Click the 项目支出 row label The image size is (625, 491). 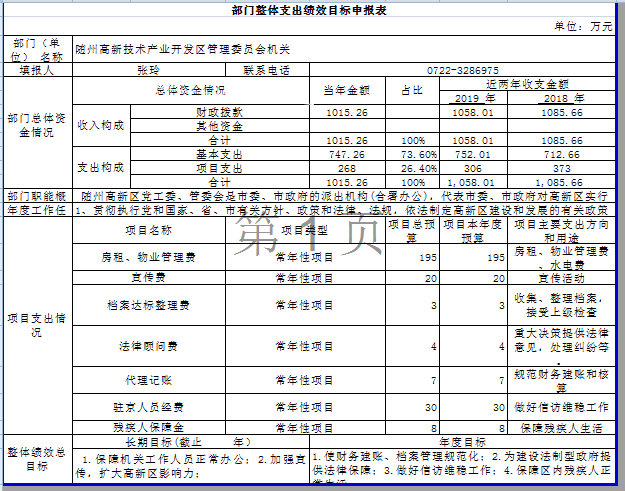[220, 167]
